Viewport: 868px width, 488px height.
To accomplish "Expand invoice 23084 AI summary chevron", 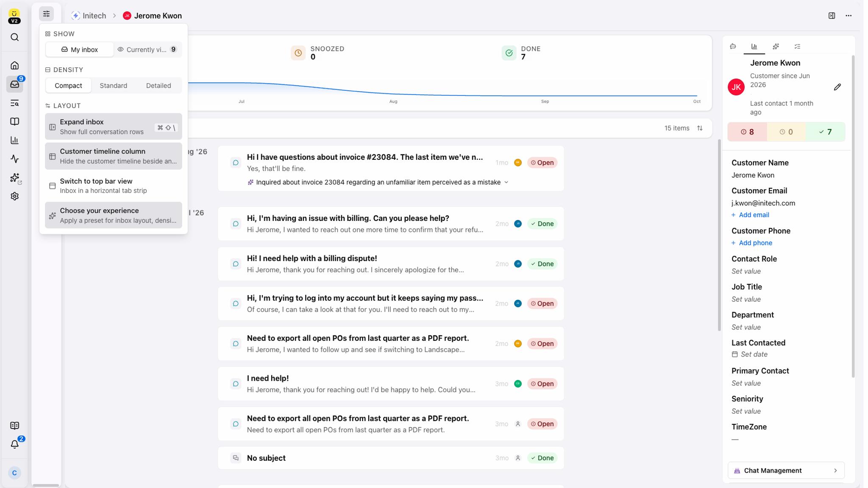I will [506, 182].
